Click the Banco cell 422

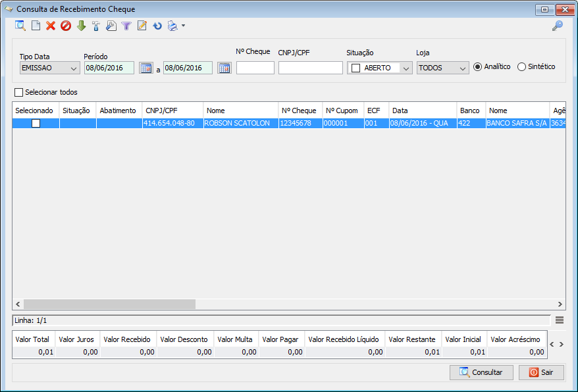coord(471,123)
